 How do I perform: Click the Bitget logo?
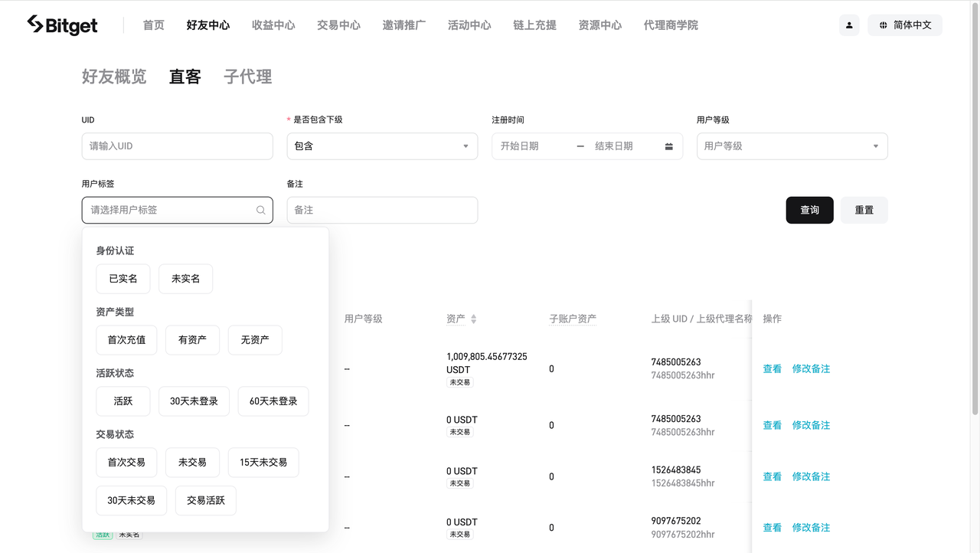pos(62,25)
